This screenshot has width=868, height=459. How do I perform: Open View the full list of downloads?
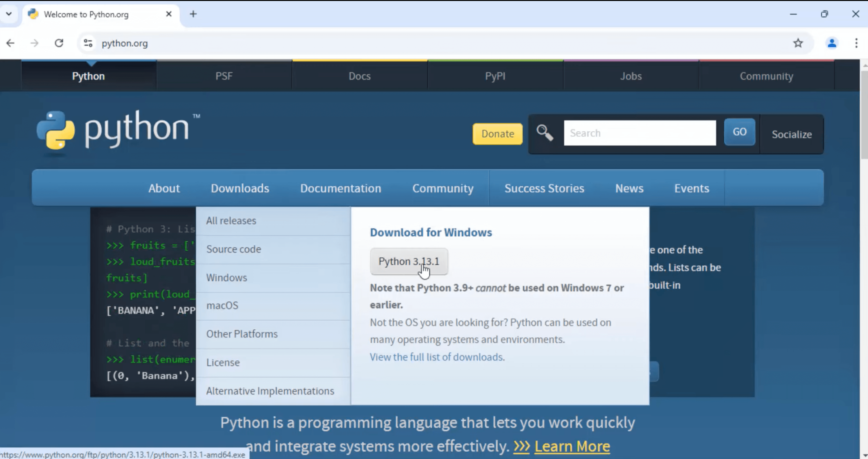(x=437, y=357)
